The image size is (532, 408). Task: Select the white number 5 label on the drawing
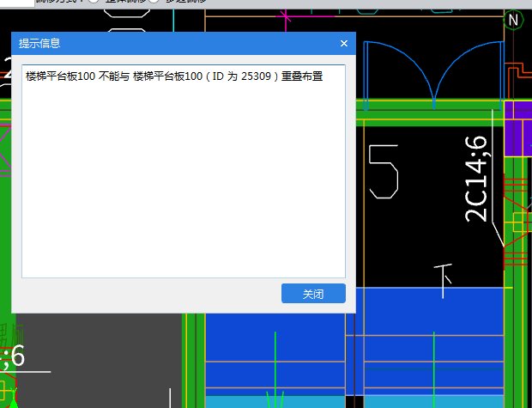(384, 172)
